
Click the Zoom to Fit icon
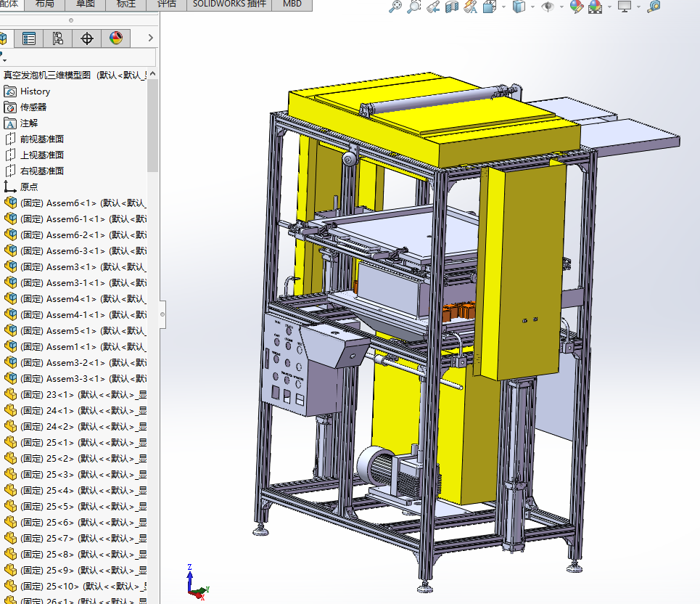[x=395, y=7]
